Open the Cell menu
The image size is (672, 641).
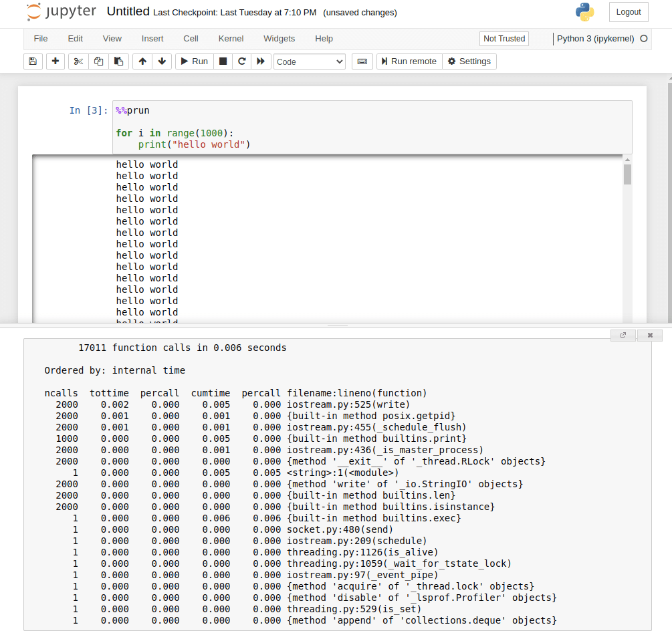(x=190, y=39)
